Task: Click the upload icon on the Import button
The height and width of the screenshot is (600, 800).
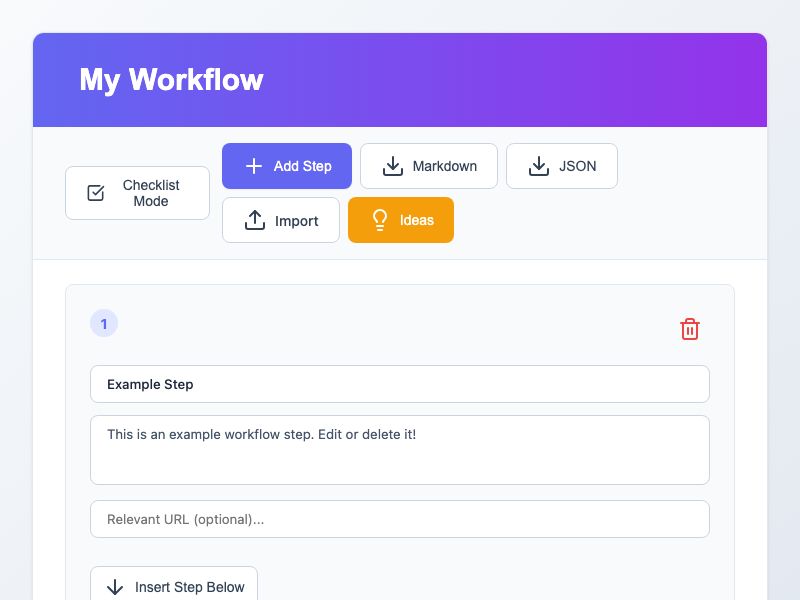Action: [x=256, y=220]
